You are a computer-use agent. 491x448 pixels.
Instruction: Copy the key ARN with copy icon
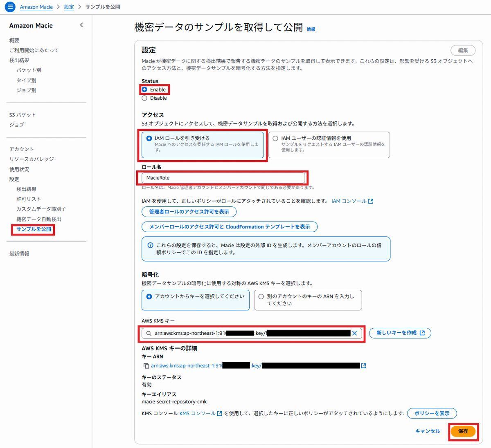146,366
